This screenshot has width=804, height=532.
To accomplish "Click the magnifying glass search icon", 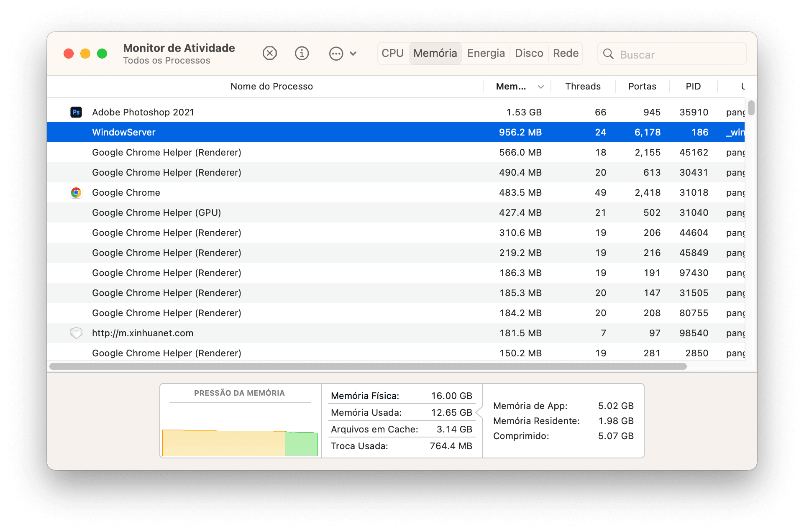I will [609, 54].
